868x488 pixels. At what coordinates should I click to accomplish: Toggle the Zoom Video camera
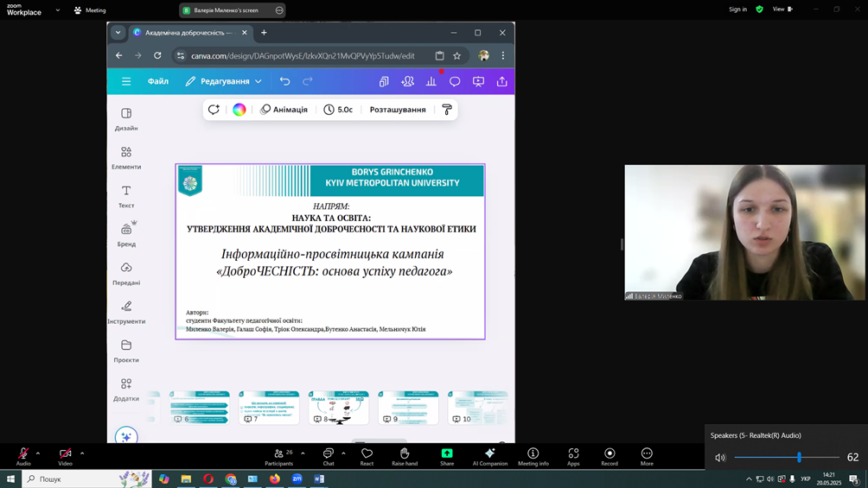click(x=65, y=456)
